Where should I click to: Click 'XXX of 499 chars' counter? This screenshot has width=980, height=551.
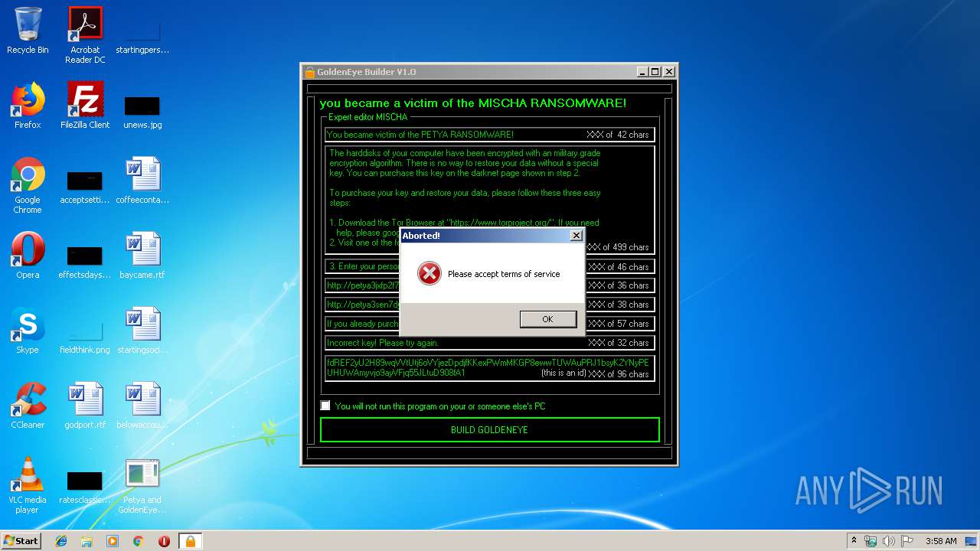pos(618,247)
